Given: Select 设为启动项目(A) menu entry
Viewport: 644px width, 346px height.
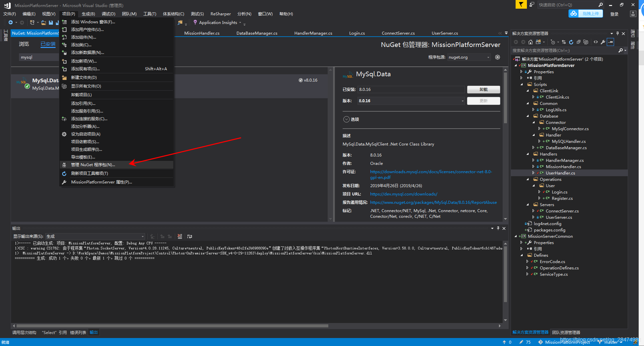Looking at the screenshot, I should [x=117, y=134].
